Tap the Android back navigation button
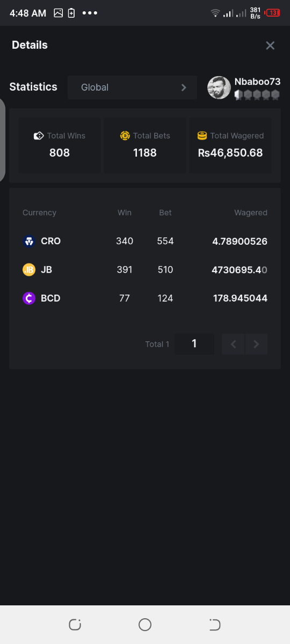The height and width of the screenshot is (644, 290). tap(215, 625)
